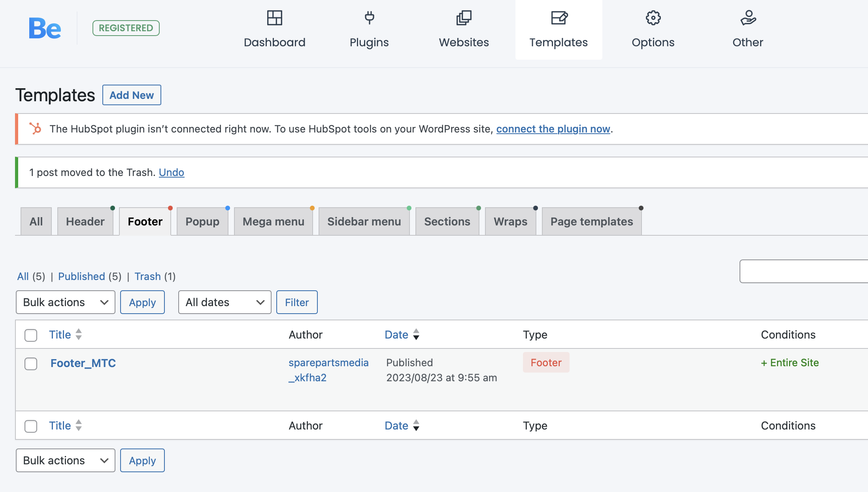
Task: Switch to the Header tab
Action: [x=85, y=221]
